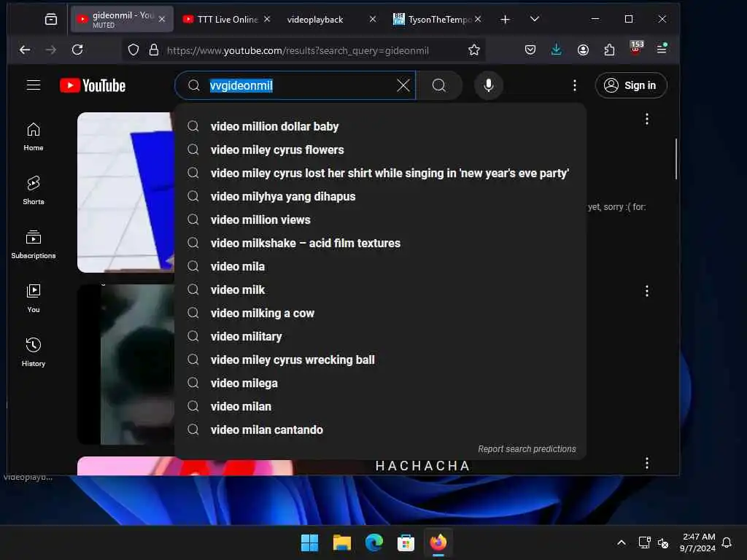Open options menu for first video result
This screenshot has width=747, height=560.
point(646,119)
